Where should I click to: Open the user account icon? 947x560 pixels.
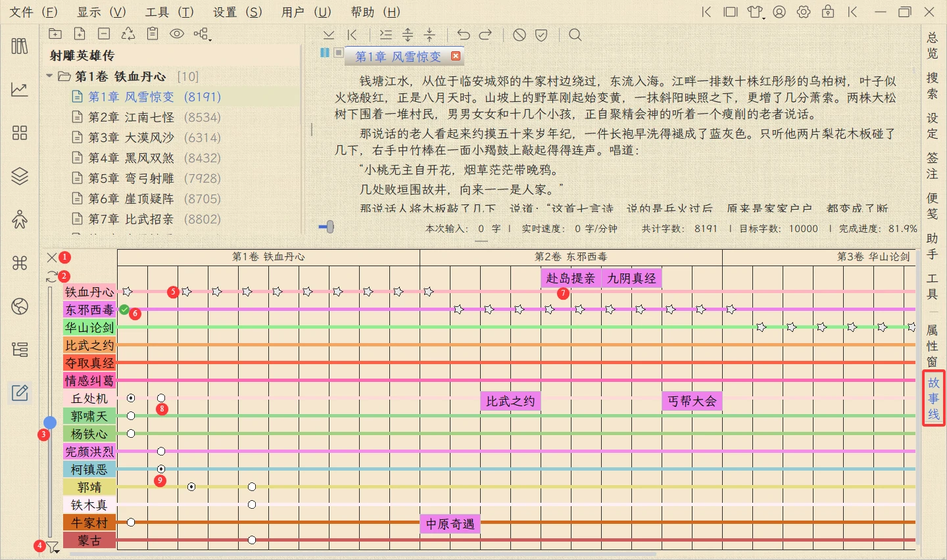point(779,12)
